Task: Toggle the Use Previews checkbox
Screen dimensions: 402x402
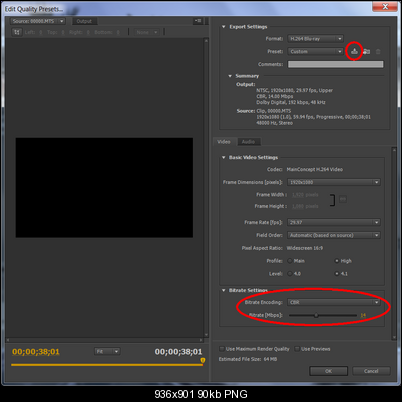Action: click(x=297, y=349)
